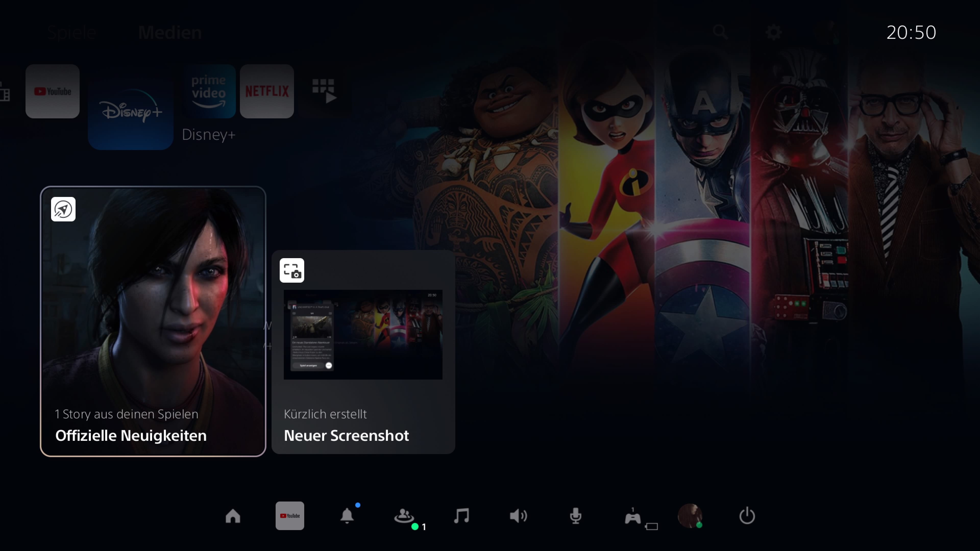Go to Home in control center
Screen dimensions: 980x551
click(233, 516)
